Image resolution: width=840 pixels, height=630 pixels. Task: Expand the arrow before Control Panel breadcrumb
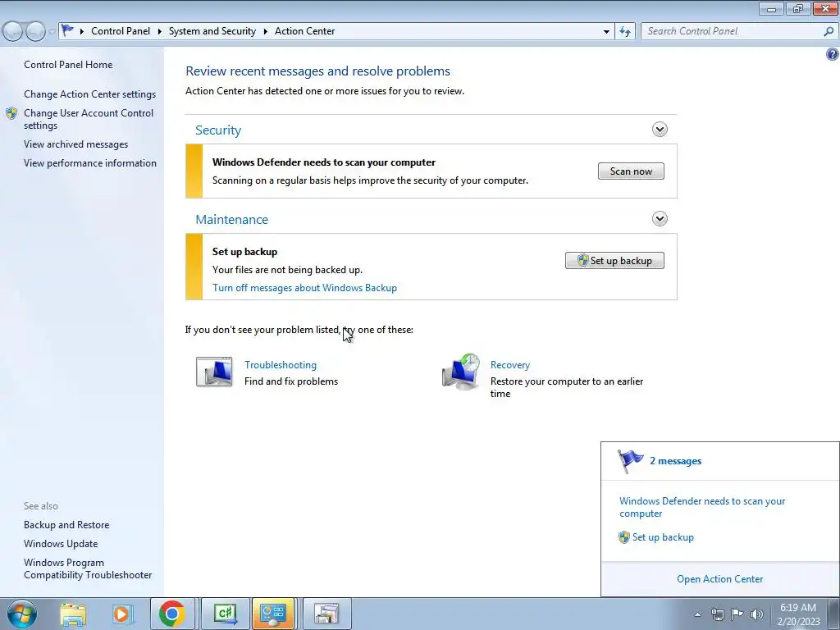pyautogui.click(x=82, y=31)
